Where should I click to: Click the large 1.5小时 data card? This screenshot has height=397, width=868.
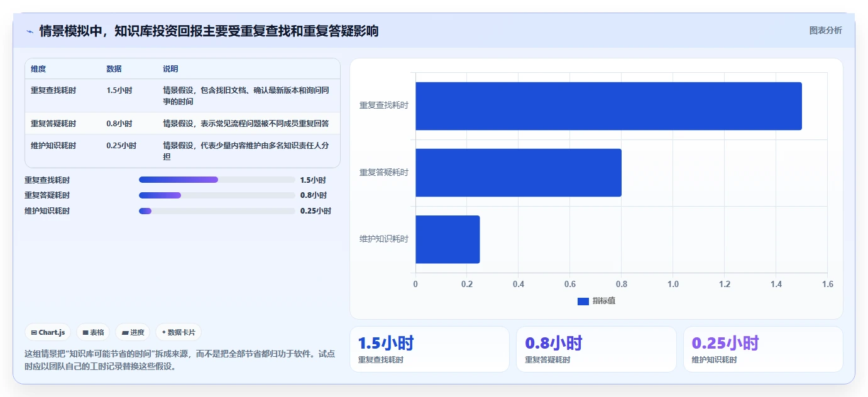[x=429, y=349]
